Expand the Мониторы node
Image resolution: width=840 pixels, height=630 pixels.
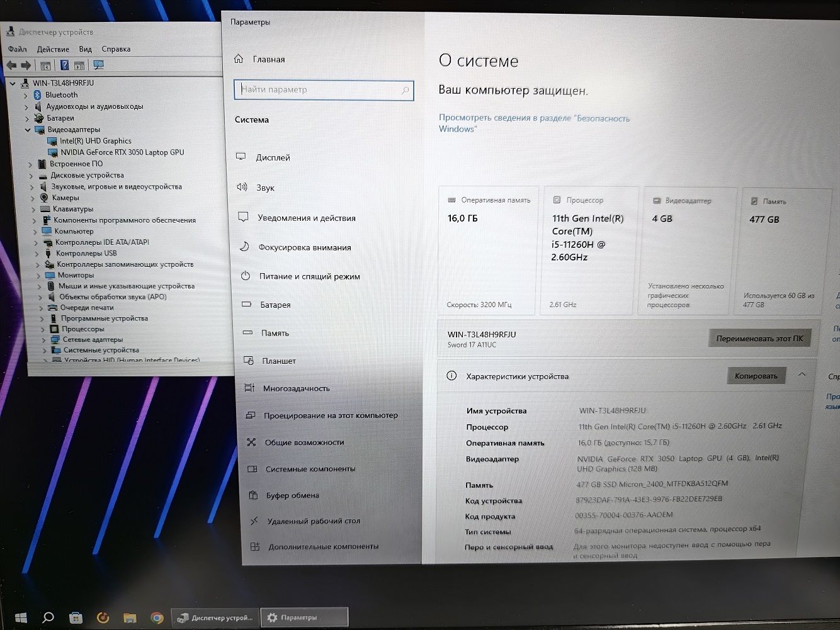point(38,276)
